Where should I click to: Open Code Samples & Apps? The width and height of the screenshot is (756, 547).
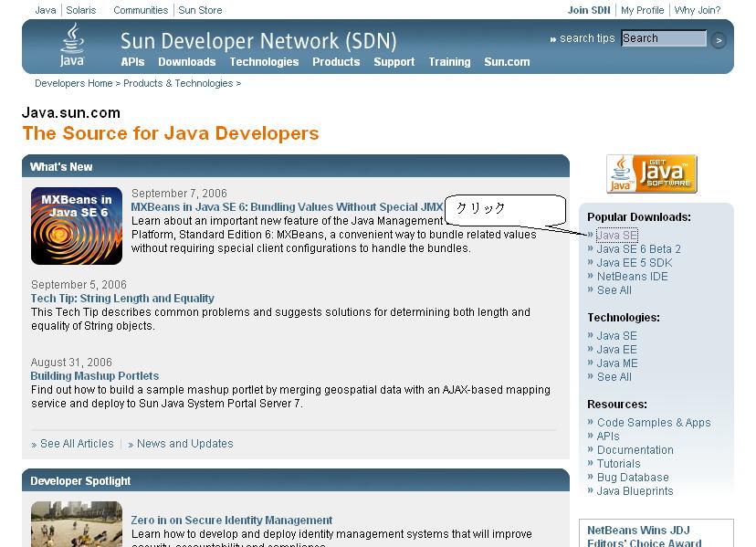654,423
